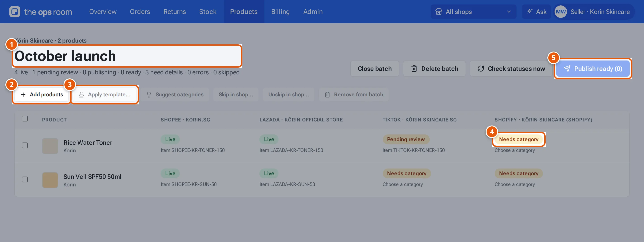Click the Rice Water Toner product name
The width and height of the screenshot is (644, 242).
coord(88,143)
